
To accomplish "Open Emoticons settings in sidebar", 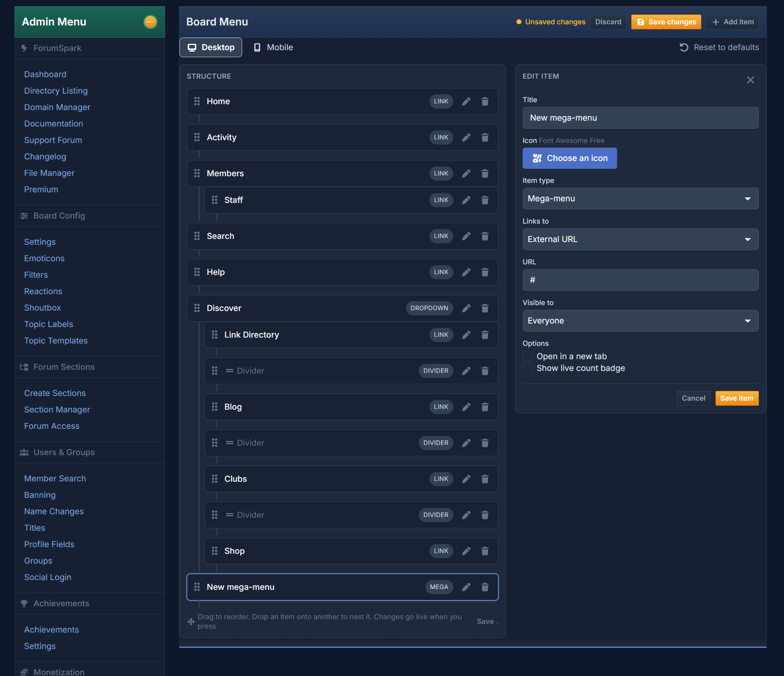I will (x=44, y=258).
